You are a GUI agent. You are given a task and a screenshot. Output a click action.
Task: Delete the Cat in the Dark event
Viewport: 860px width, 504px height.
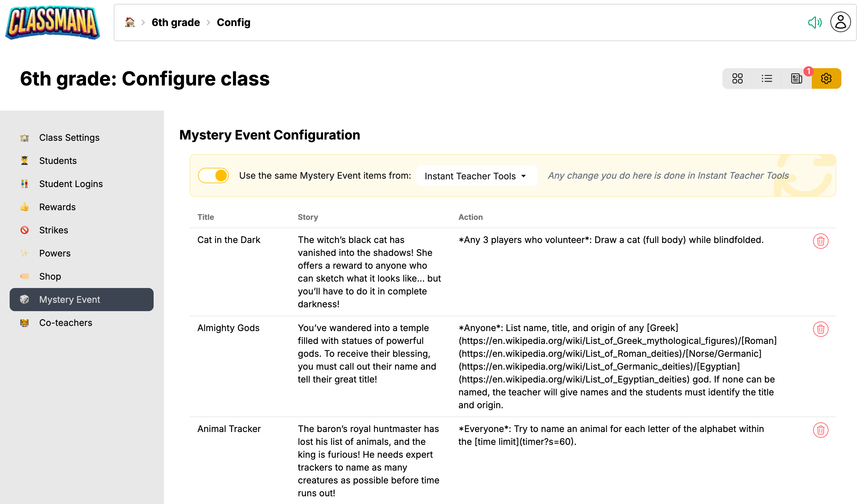[x=820, y=241]
